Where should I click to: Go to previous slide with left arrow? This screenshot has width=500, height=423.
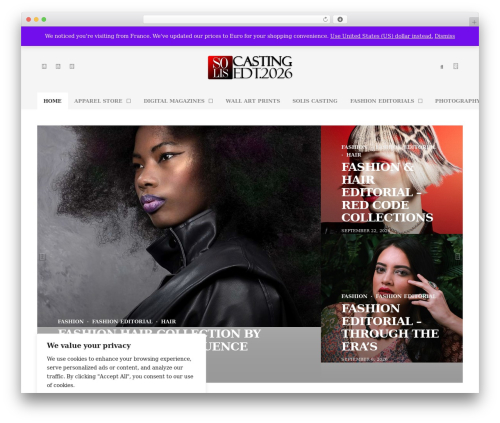click(x=42, y=257)
